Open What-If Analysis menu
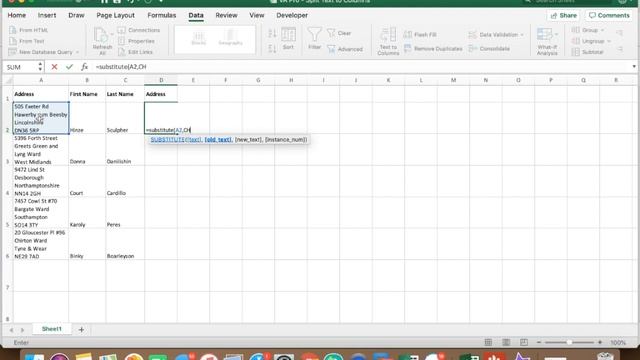The height and width of the screenshot is (360, 640). pyautogui.click(x=547, y=41)
